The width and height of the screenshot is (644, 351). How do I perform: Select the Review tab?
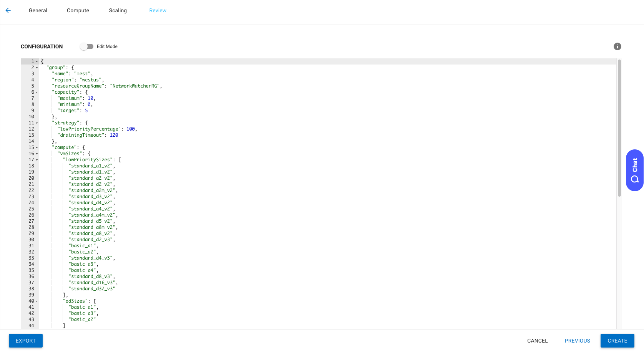tap(158, 10)
